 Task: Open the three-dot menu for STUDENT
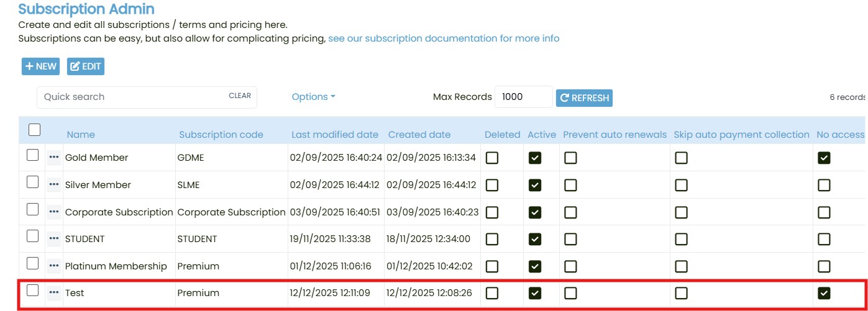tap(54, 239)
